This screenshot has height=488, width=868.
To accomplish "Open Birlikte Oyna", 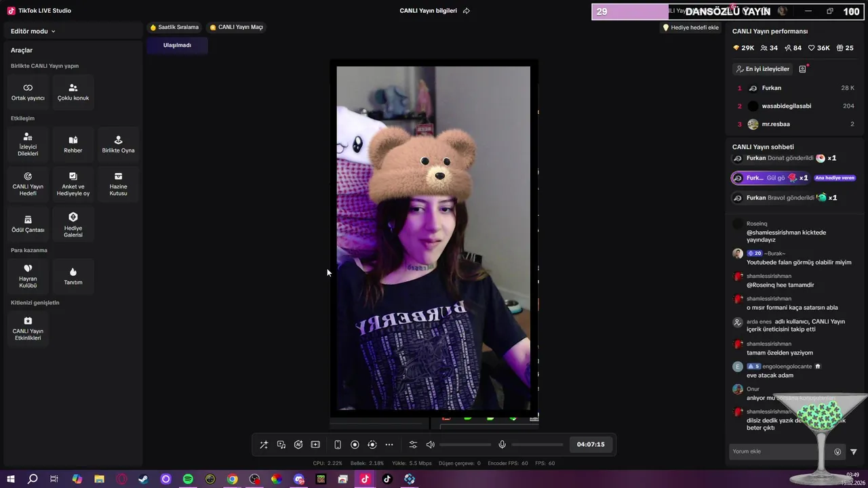I will click(x=118, y=144).
